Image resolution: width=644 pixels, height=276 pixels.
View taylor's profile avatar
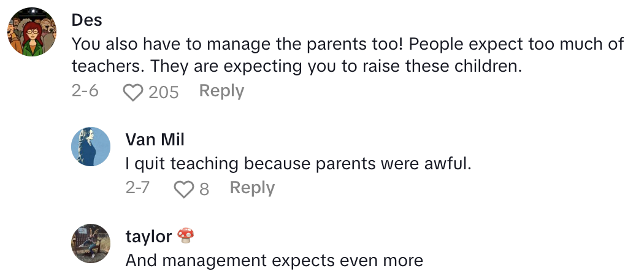tap(91, 243)
